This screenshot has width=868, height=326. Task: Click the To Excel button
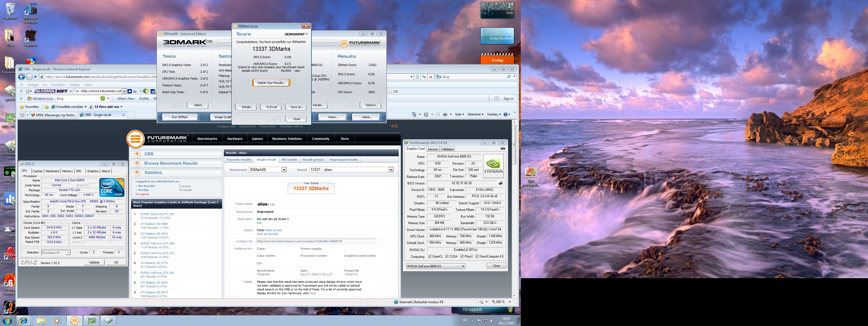(x=271, y=107)
